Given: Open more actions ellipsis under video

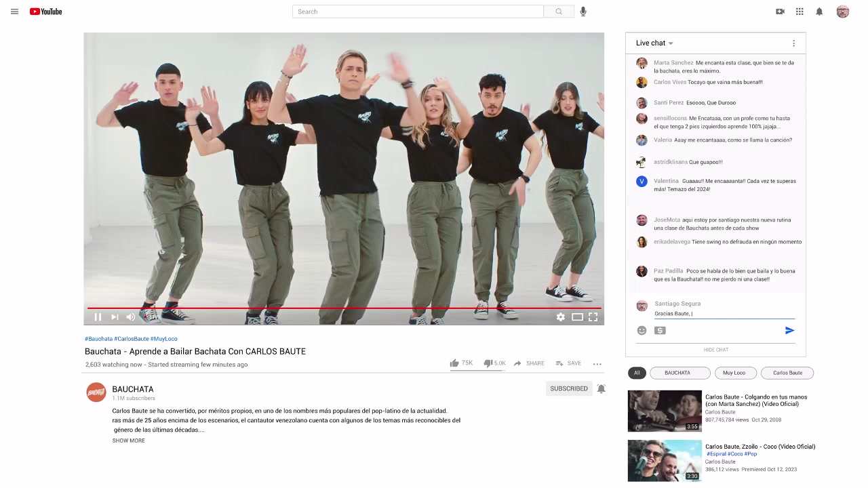Looking at the screenshot, I should 597,364.
